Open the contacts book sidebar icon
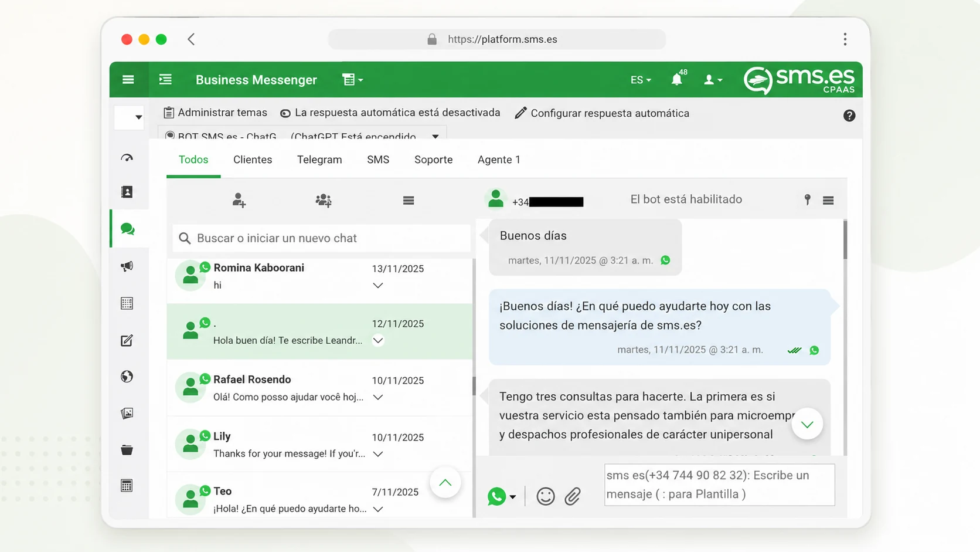 coord(127,192)
